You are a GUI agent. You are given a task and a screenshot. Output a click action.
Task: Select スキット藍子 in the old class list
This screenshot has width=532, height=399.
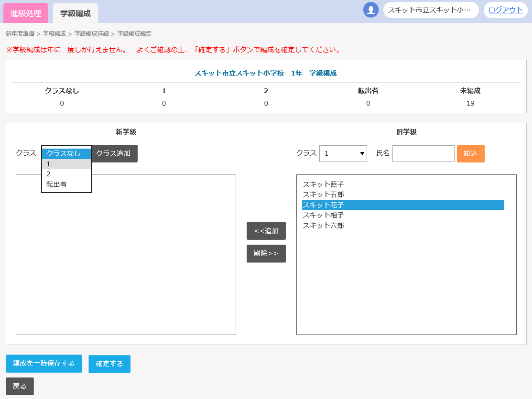(323, 184)
